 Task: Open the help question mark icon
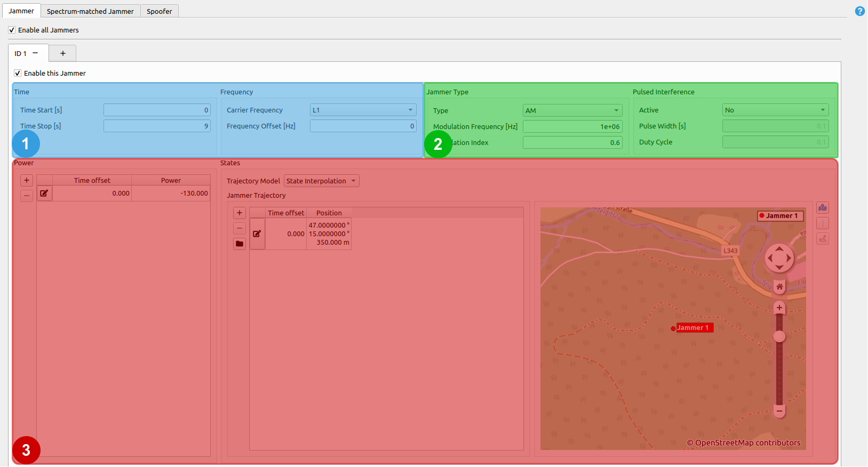859,11
